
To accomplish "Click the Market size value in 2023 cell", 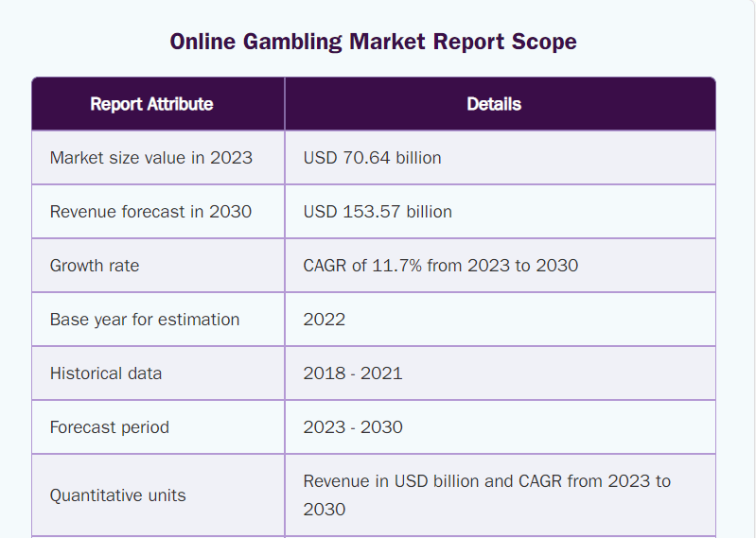I will tap(158, 158).
